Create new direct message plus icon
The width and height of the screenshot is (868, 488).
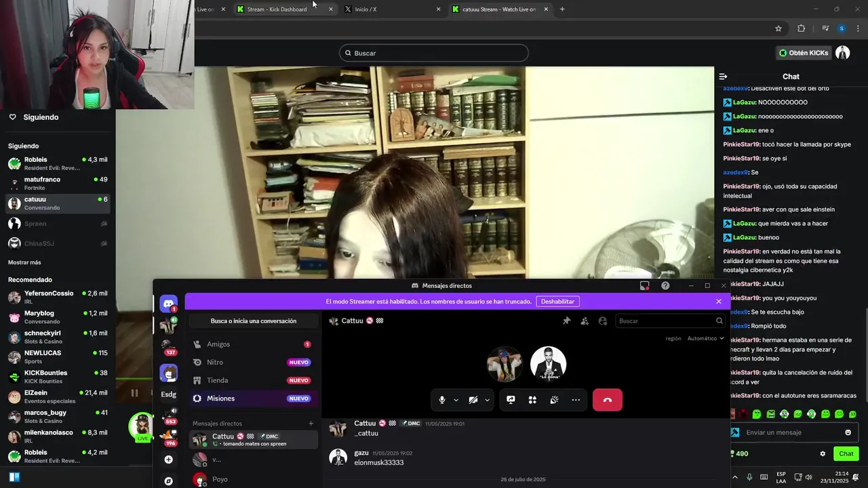311,424
